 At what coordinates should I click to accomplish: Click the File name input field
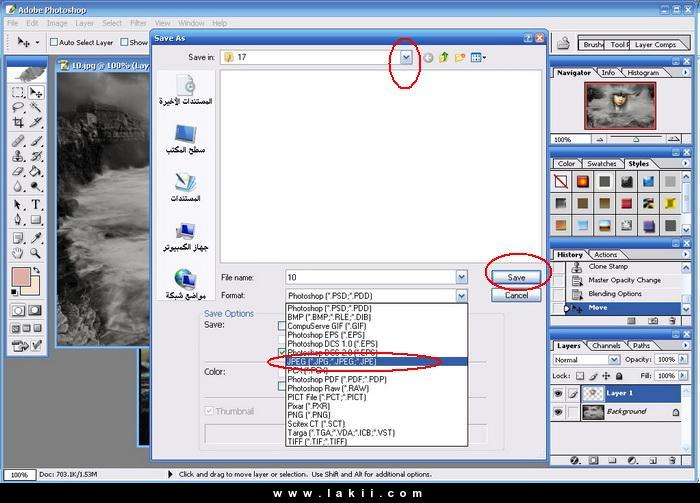coord(371,277)
